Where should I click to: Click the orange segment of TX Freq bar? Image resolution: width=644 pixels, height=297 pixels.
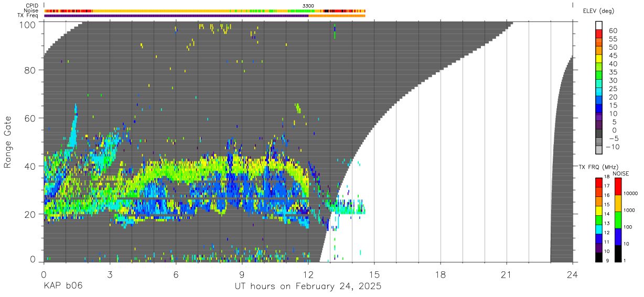coord(337,16)
